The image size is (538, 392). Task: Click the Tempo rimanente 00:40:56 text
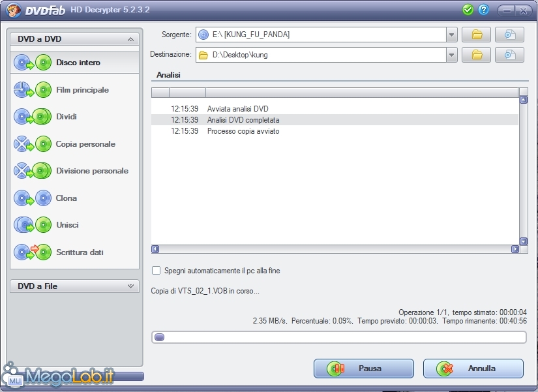click(485, 321)
